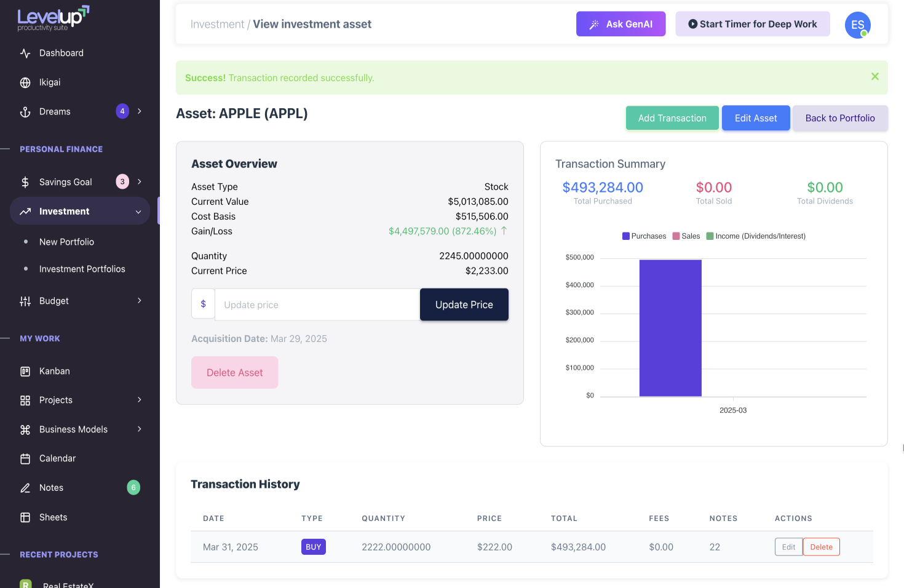Image resolution: width=904 pixels, height=588 pixels.
Task: Click the Update Price button
Action: tap(464, 304)
